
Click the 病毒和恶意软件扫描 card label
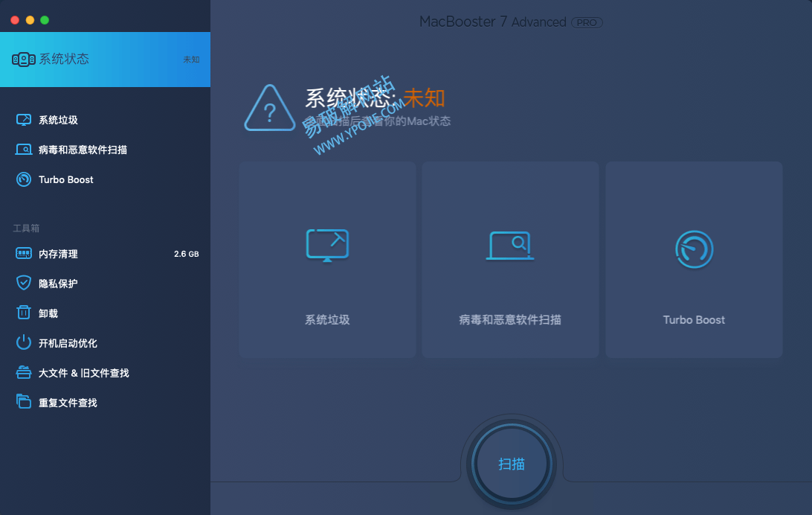tap(510, 320)
